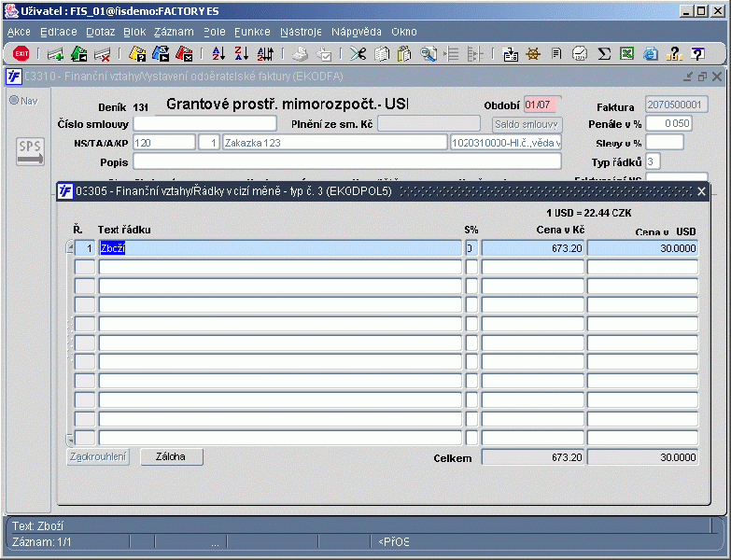The image size is (731, 560).
Task: Click the NS field showing 120
Action: click(x=164, y=143)
